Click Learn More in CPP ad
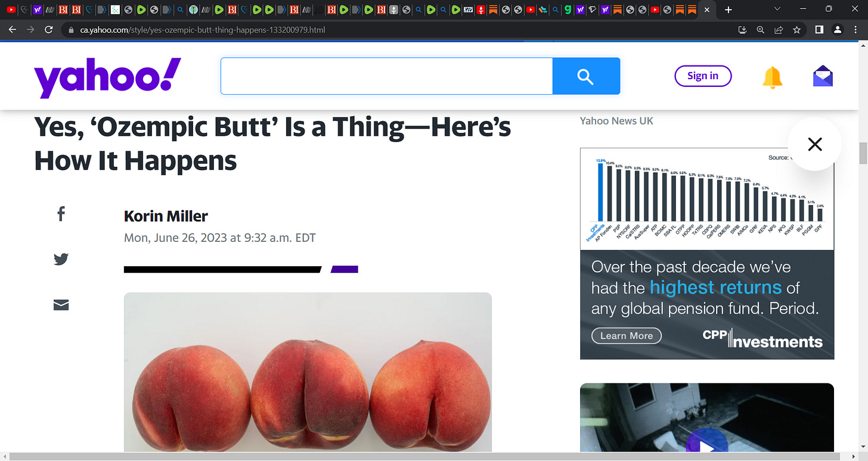Screen dimensions: 868x461 [x=626, y=335]
